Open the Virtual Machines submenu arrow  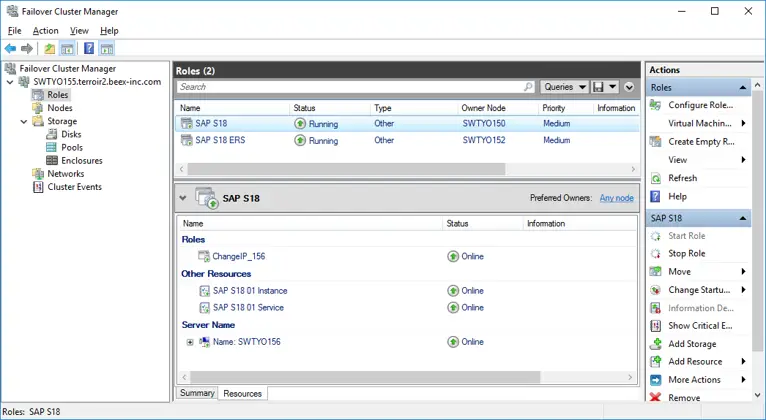coord(743,124)
